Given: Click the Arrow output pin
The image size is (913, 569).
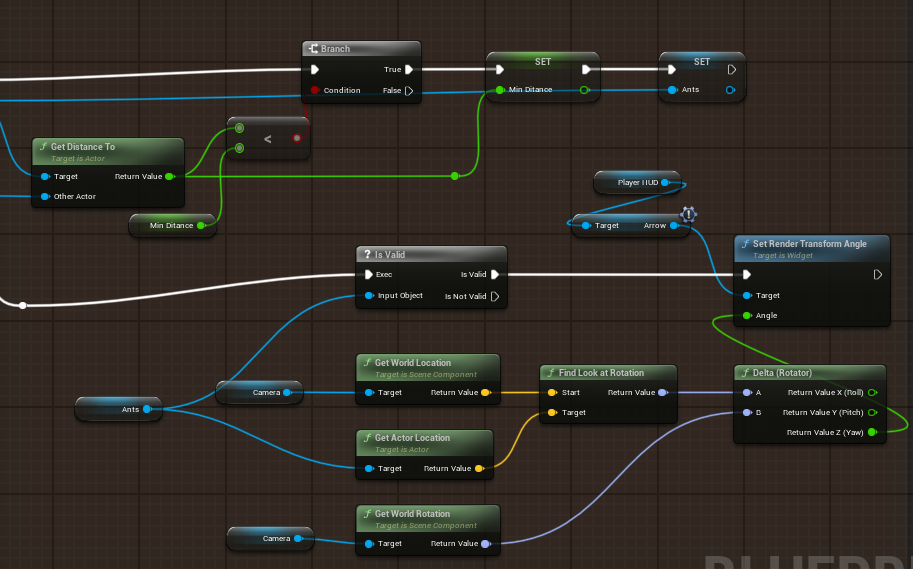Looking at the screenshot, I should click(674, 225).
